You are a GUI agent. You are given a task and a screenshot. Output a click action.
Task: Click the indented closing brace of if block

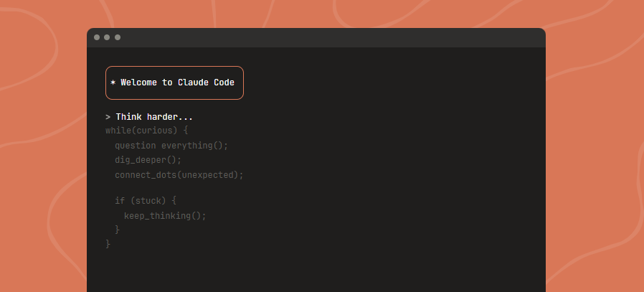coord(118,230)
